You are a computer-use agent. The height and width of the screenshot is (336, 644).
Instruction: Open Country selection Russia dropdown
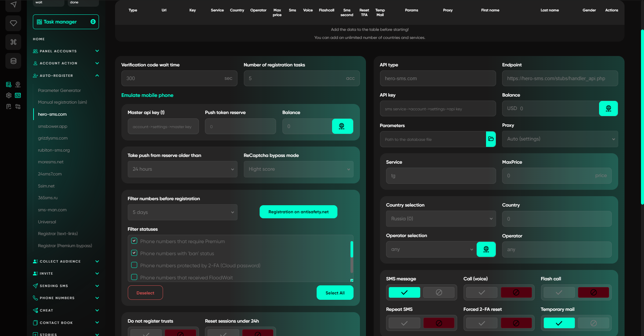(441, 219)
